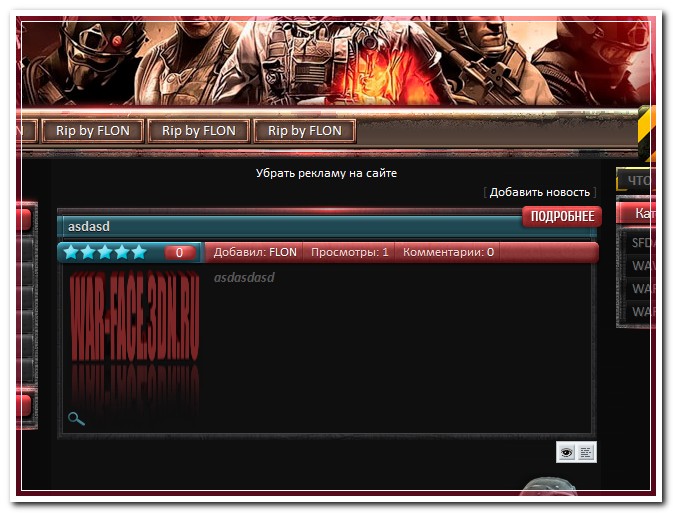Select the SFD item in right sidebar
The width and height of the screenshot is (673, 513).
pos(641,242)
